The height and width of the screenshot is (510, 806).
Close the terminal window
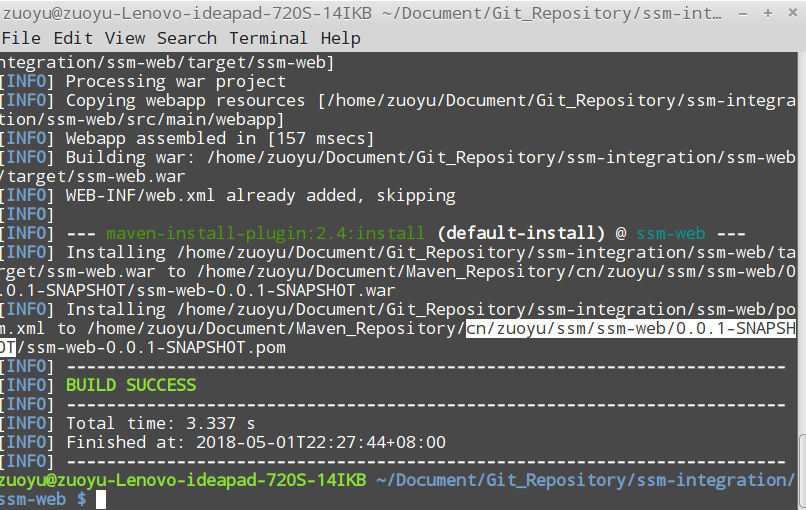point(793,13)
